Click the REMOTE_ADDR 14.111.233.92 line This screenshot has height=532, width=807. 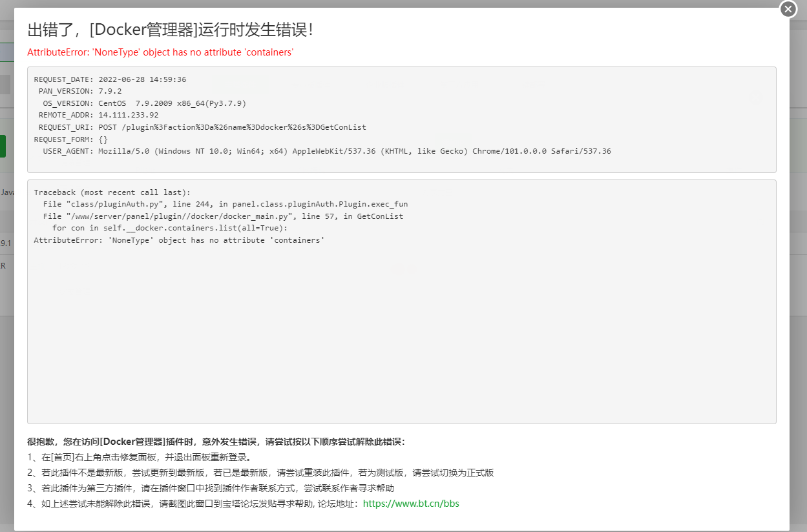pos(98,115)
